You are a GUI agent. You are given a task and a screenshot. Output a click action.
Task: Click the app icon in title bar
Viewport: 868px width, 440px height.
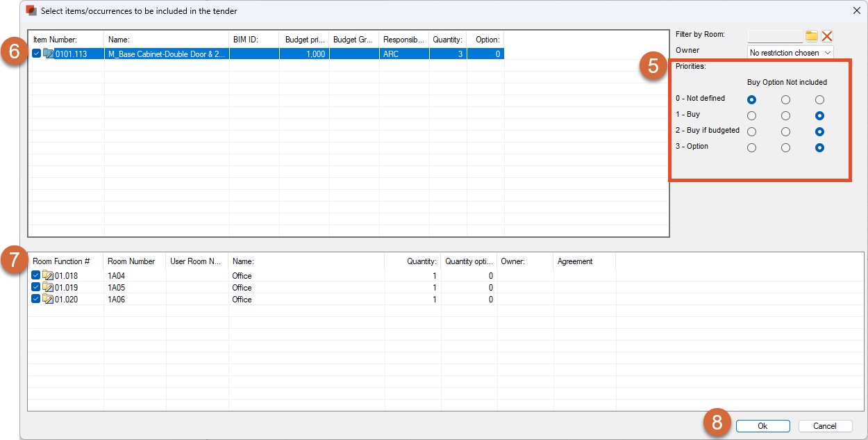pos(31,10)
